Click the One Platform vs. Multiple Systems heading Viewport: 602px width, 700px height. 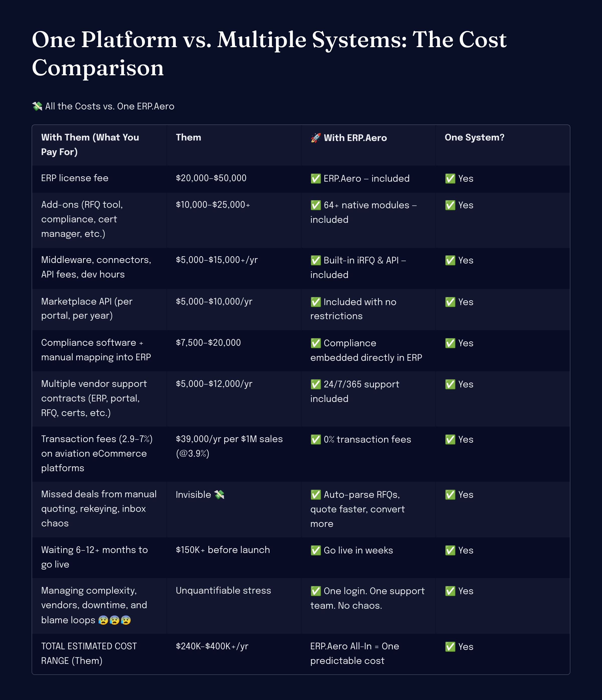[x=269, y=53]
